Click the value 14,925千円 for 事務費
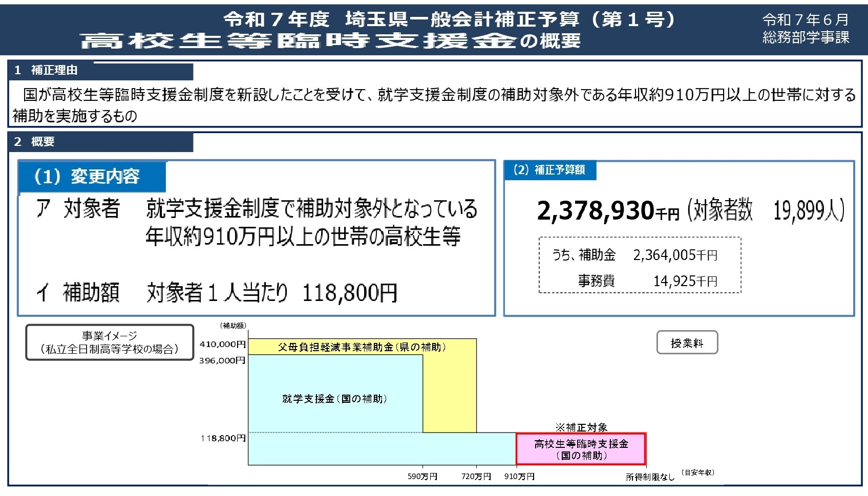Image resolution: width=868 pixels, height=496 pixels. [685, 281]
